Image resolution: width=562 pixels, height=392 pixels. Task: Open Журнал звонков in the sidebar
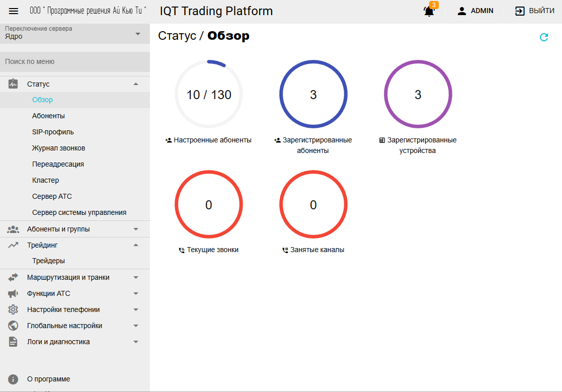(75, 148)
